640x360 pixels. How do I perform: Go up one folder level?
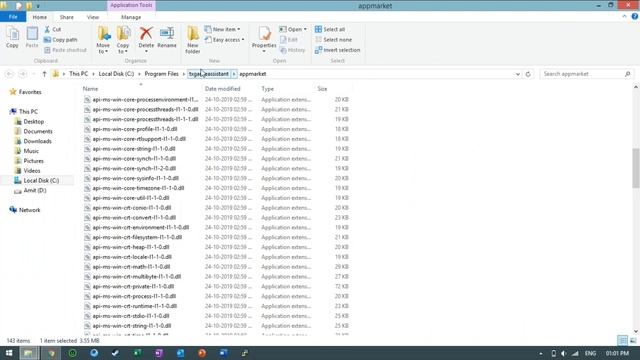point(44,74)
